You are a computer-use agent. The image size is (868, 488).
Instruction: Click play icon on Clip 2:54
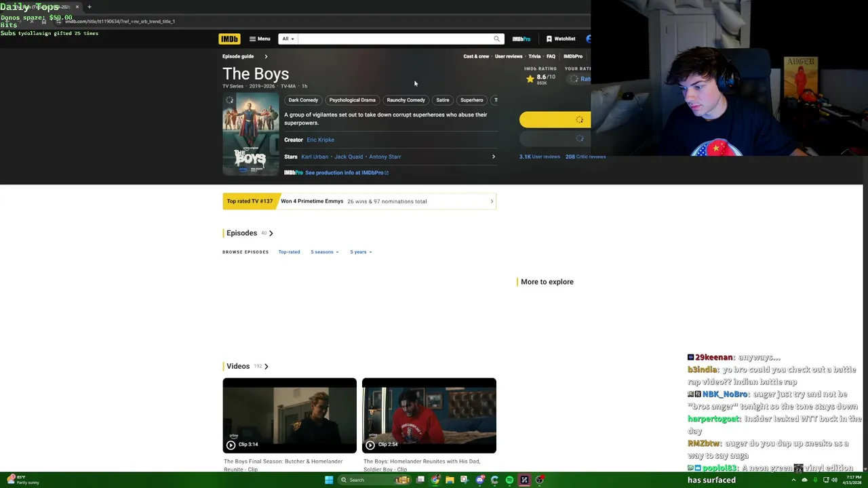point(370,445)
